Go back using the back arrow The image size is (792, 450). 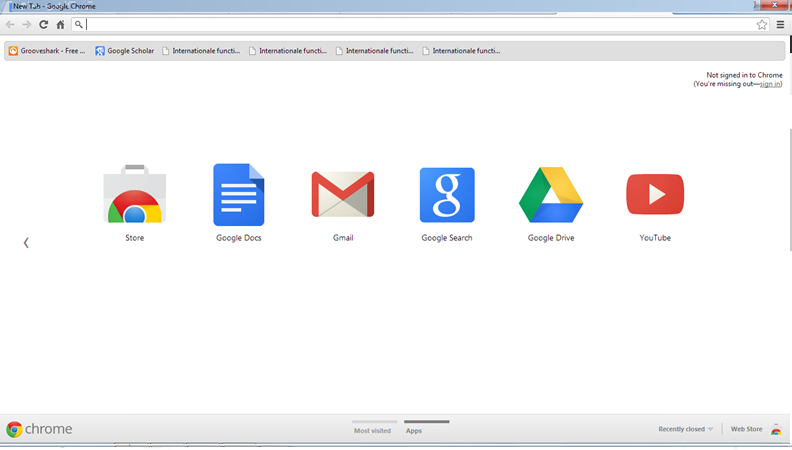(10, 24)
